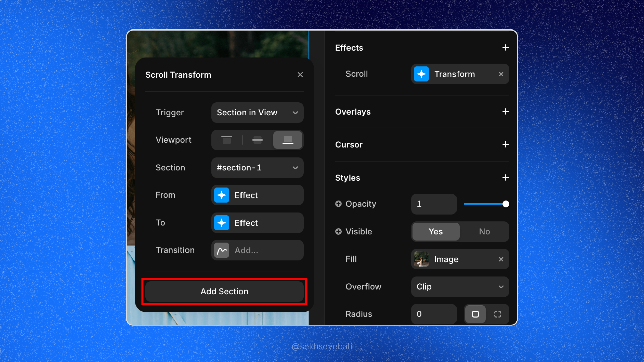The height and width of the screenshot is (362, 644).
Task: Open the Section dropdown showing #section-1
Action: pyautogui.click(x=257, y=168)
